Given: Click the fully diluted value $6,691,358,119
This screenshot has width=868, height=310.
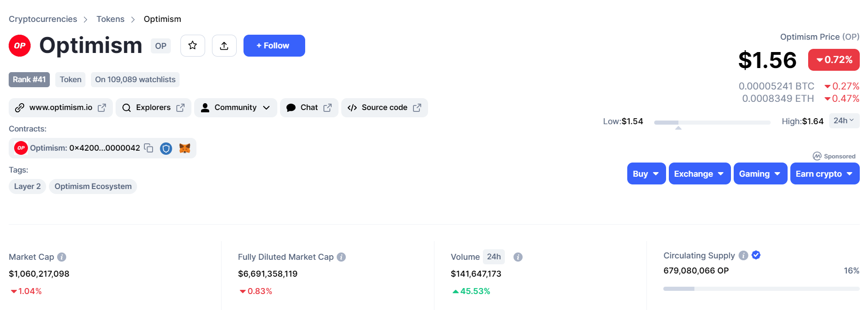Looking at the screenshot, I should coord(268,274).
